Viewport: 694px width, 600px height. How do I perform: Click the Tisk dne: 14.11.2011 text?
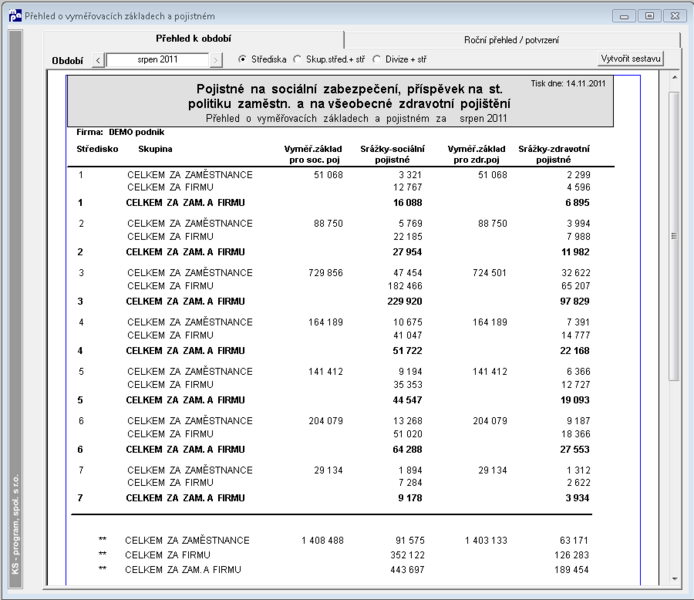568,83
